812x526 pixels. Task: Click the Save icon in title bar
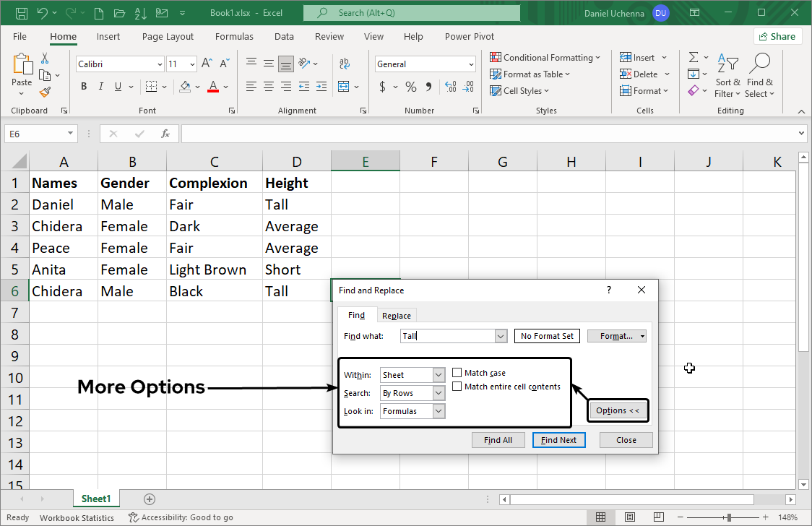click(22, 13)
